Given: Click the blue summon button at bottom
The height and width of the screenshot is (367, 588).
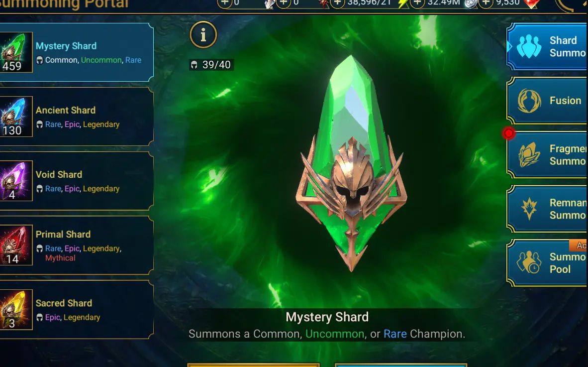Looking at the screenshot, I should click(400, 365).
